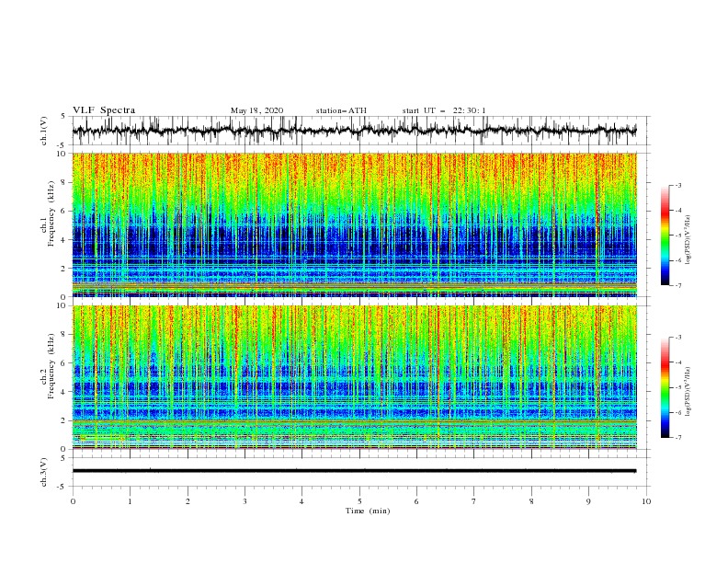Click the ch.1 "Frequency (kHz)" axis label

point(51,214)
